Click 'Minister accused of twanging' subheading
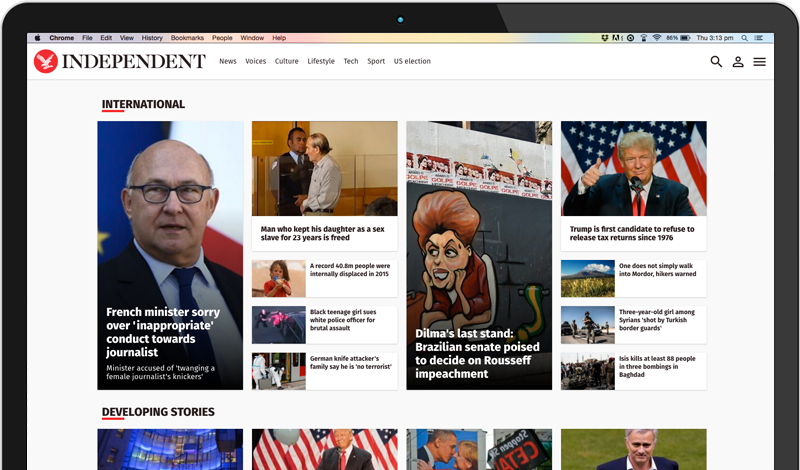Image resolution: width=800 pixels, height=470 pixels. pyautogui.click(x=161, y=372)
